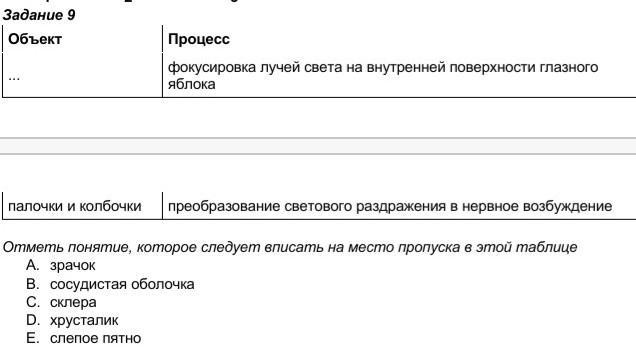This screenshot has height=361, width=636.
Task: Select answer option 'склера'
Action: pyautogui.click(x=73, y=302)
